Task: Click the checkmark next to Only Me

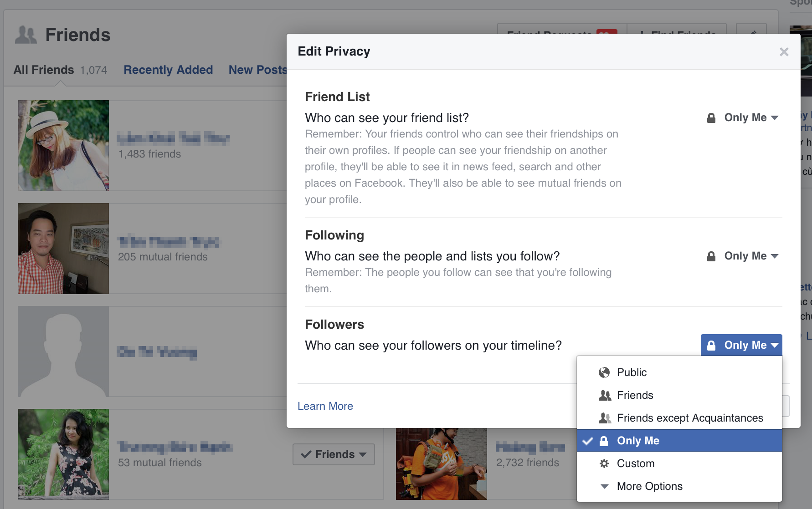Action: (588, 440)
